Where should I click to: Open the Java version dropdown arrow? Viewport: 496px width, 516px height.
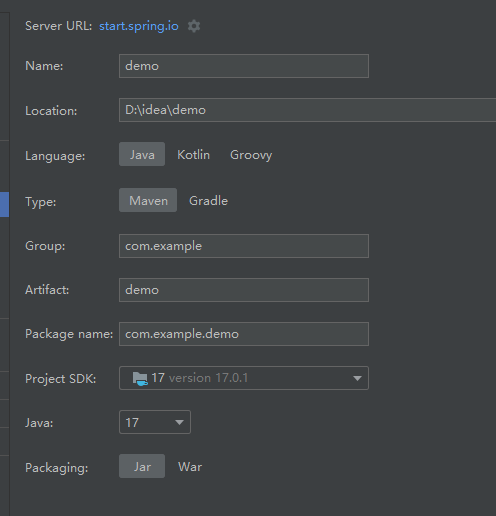coord(179,422)
